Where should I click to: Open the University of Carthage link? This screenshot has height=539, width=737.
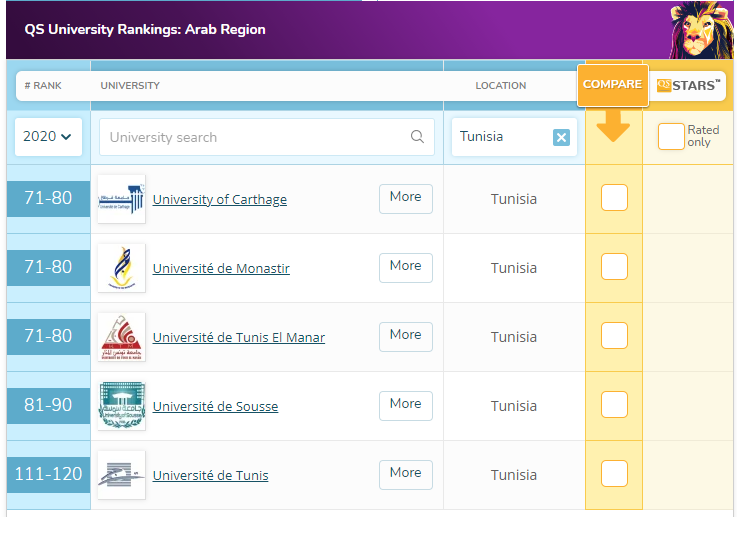click(220, 199)
